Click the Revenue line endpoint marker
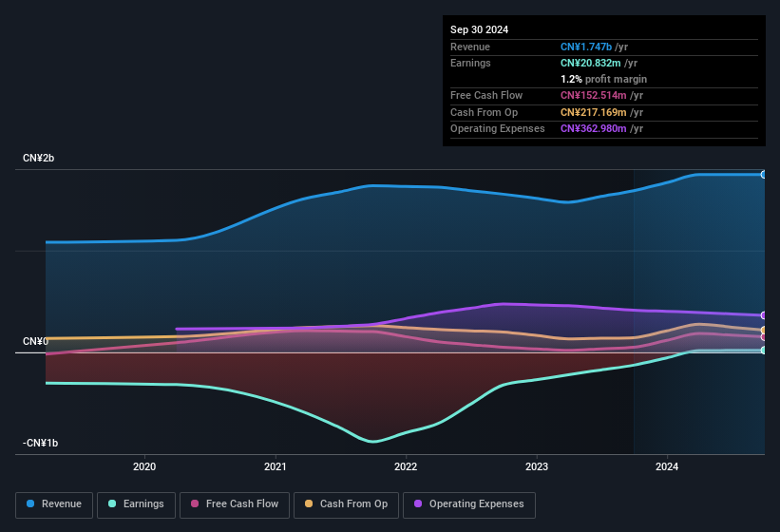 pos(763,175)
